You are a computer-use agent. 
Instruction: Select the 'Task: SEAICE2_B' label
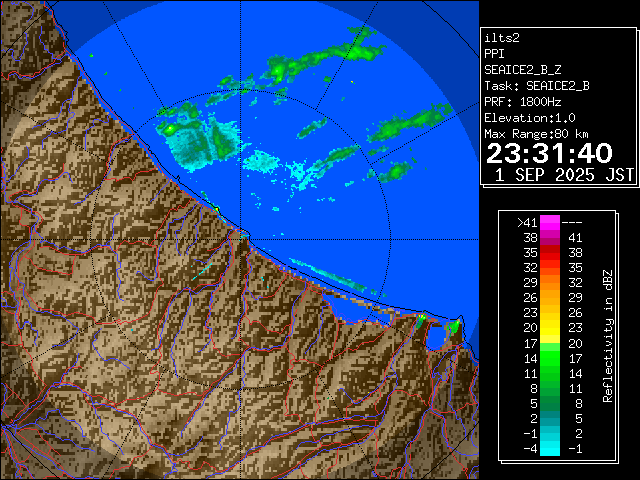536,85
